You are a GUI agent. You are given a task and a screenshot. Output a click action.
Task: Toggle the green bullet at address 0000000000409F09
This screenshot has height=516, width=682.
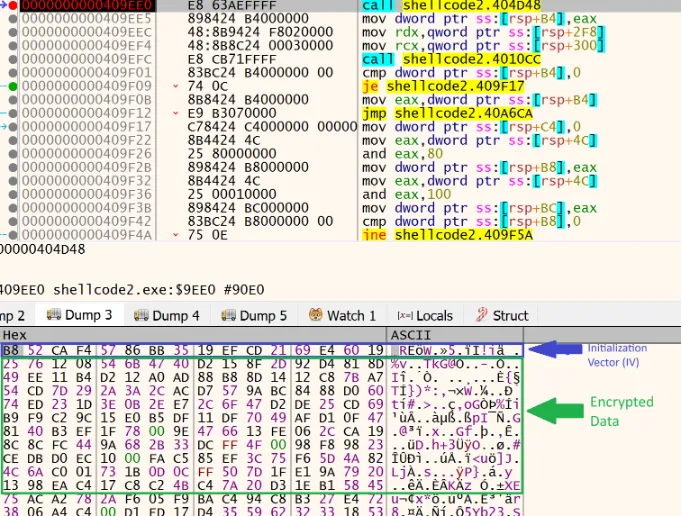tap(13, 87)
